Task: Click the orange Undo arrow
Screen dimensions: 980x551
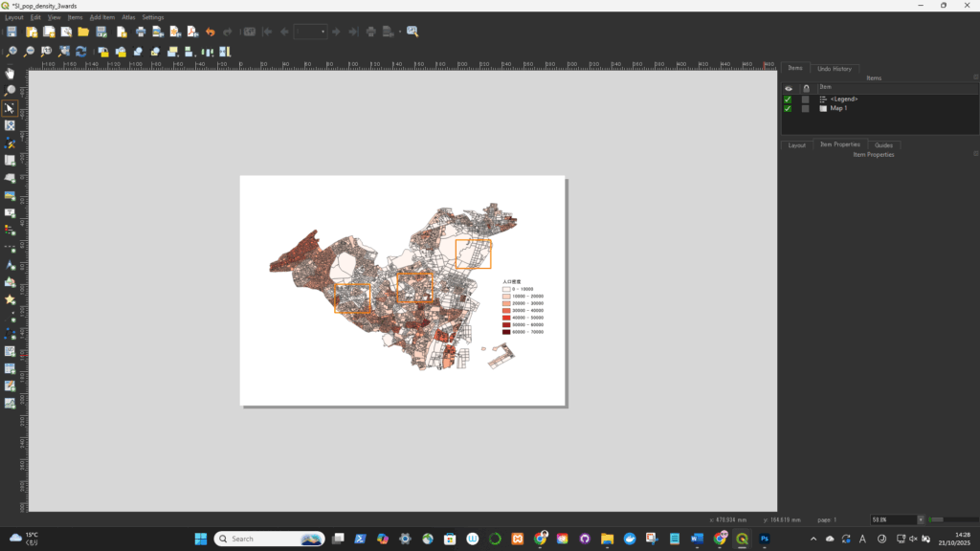Action: tap(211, 32)
